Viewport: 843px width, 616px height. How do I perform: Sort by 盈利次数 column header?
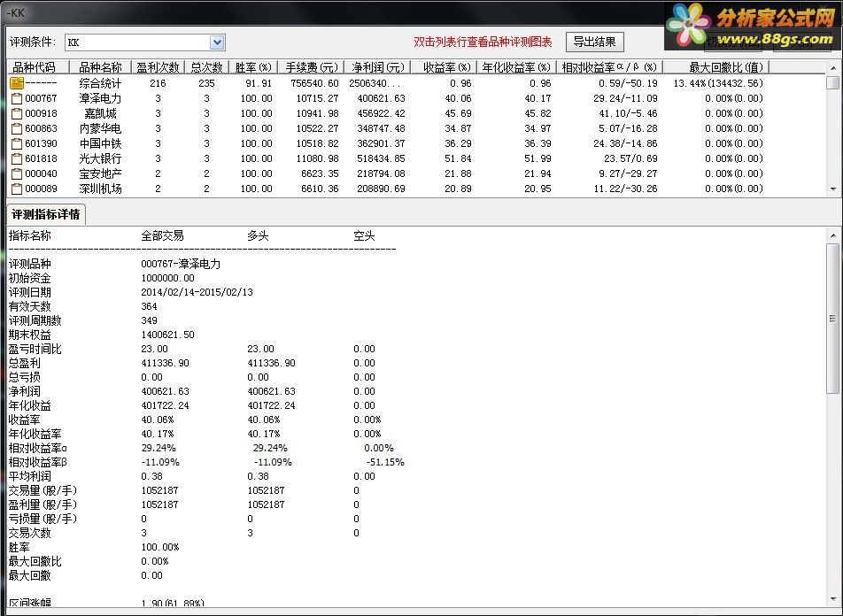tap(158, 67)
